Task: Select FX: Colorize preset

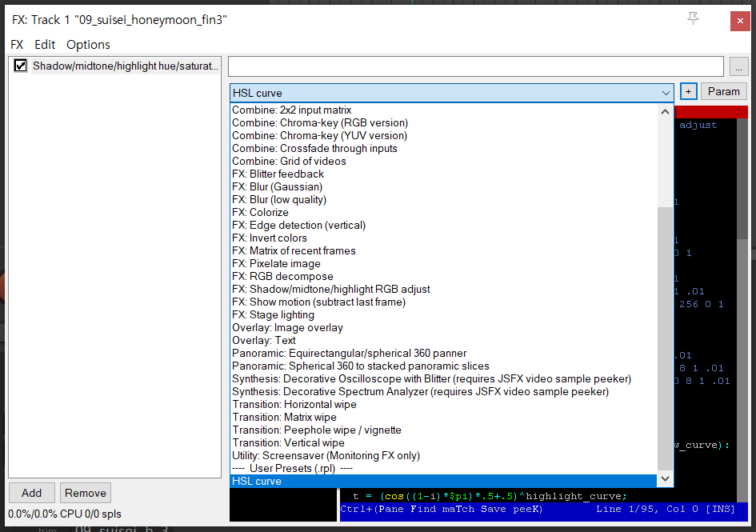Action: (443, 212)
